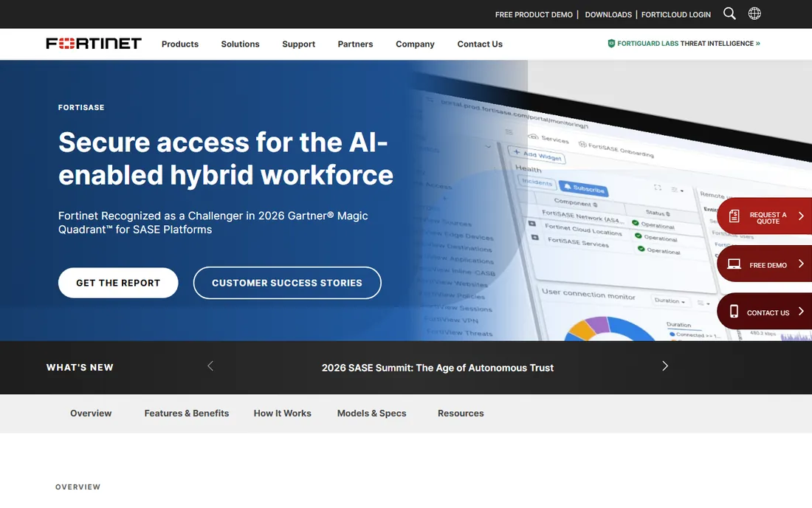
Task: Click the Request a Quote document icon
Action: 734,216
